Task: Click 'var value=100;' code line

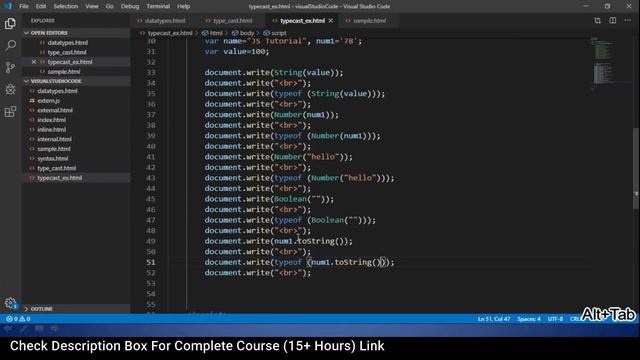Action: (237, 52)
